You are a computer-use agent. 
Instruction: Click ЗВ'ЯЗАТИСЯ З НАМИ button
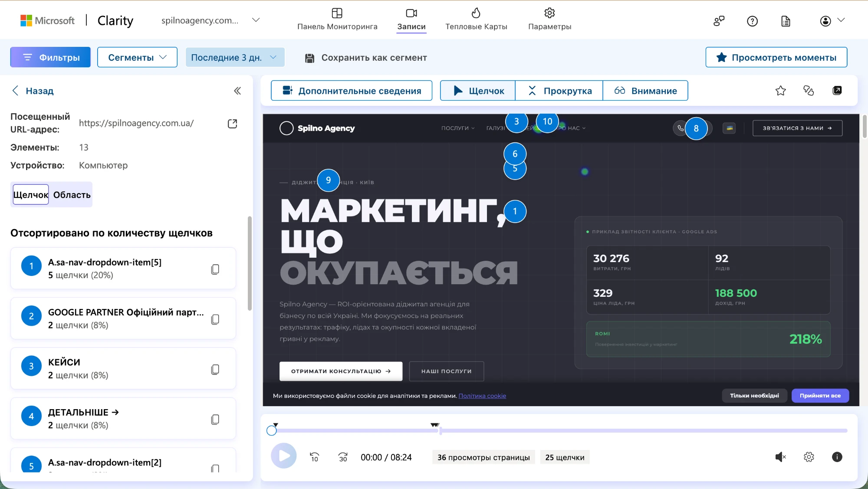click(x=797, y=128)
